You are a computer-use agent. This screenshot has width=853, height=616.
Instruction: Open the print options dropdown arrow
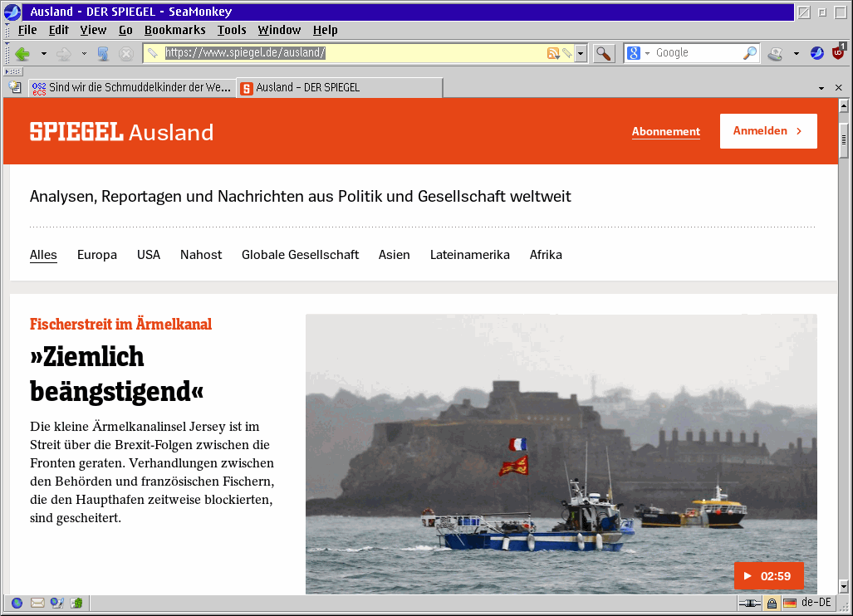click(797, 53)
